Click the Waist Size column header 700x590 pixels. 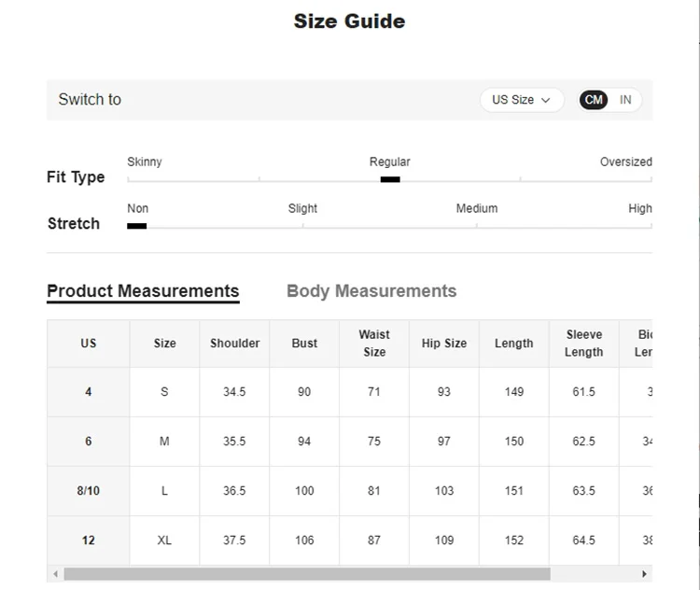pyautogui.click(x=374, y=344)
